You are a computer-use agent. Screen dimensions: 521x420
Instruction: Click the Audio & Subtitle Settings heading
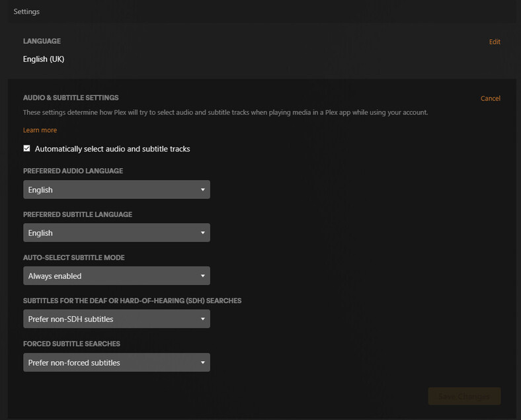71,98
